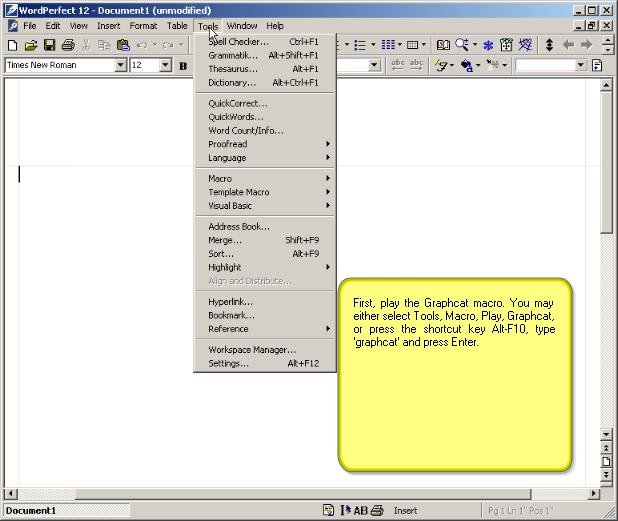
Task: Open the Format menu
Action: [143, 26]
